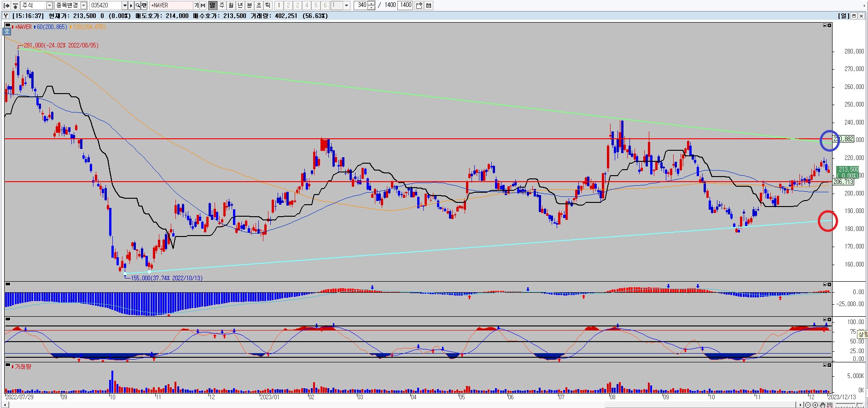The width and height of the screenshot is (868, 408).
Task: Click the M button in the toolbar
Action: [x=203, y=6]
